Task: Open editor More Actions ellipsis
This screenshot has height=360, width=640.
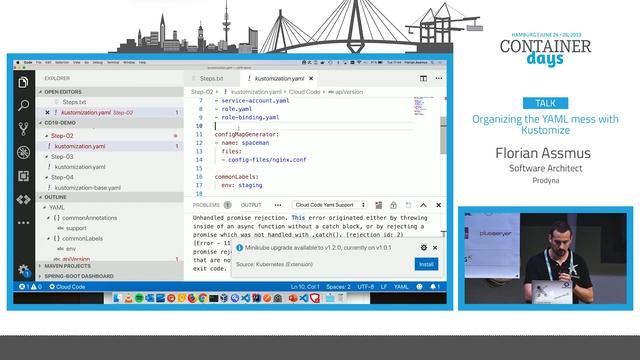Action: pyautogui.click(x=439, y=78)
